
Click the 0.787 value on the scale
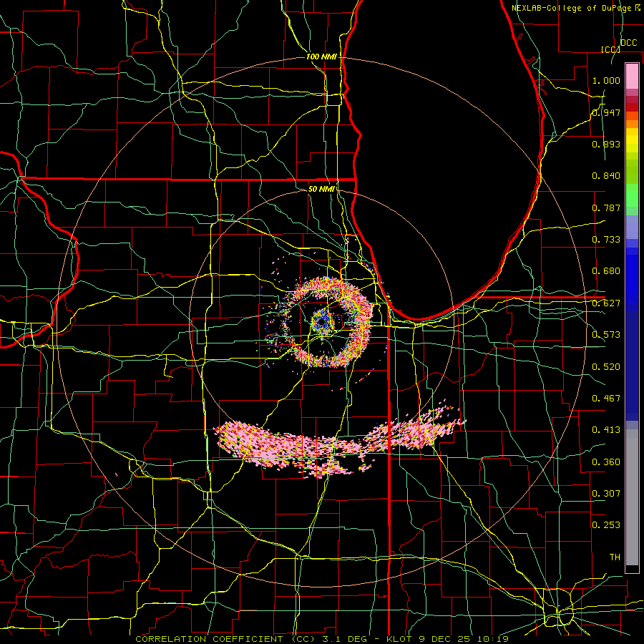pyautogui.click(x=606, y=208)
